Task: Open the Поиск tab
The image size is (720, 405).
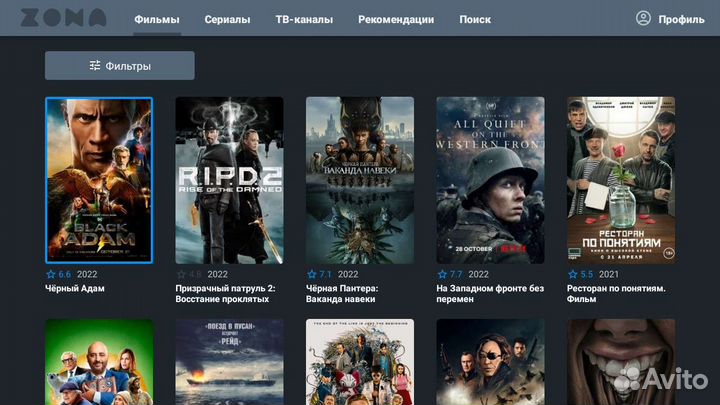Action: pyautogui.click(x=475, y=19)
